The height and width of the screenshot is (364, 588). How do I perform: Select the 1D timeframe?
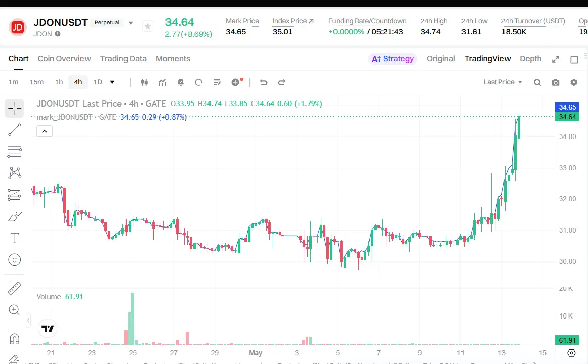[98, 82]
